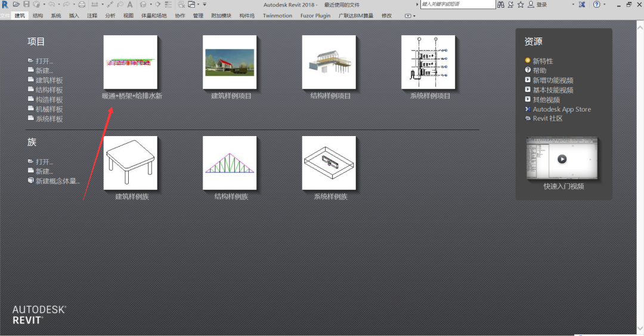Switch to the 广联达BIM算量 ribbon tab
This screenshot has width=644, height=336.
click(x=355, y=16)
